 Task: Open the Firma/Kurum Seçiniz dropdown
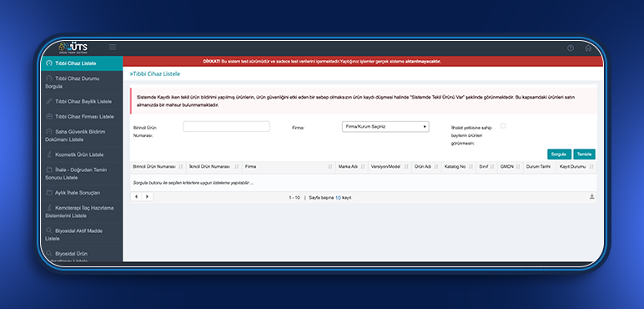click(385, 127)
